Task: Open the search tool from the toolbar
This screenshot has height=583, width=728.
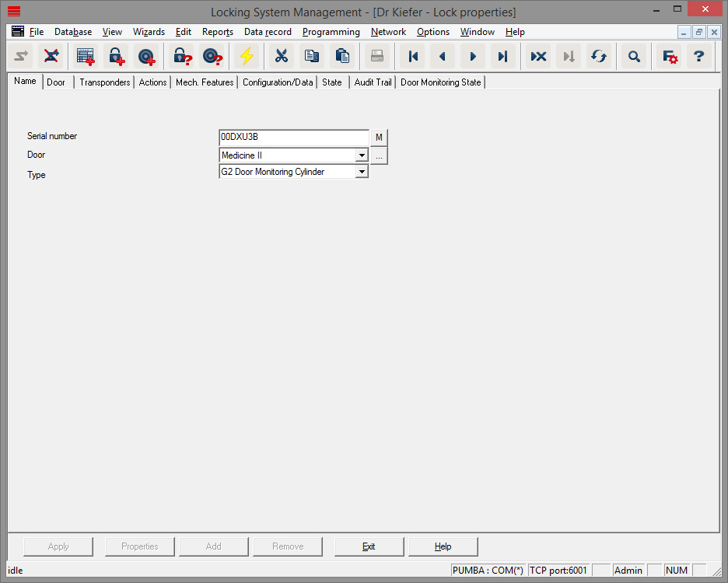Action: tap(633, 56)
